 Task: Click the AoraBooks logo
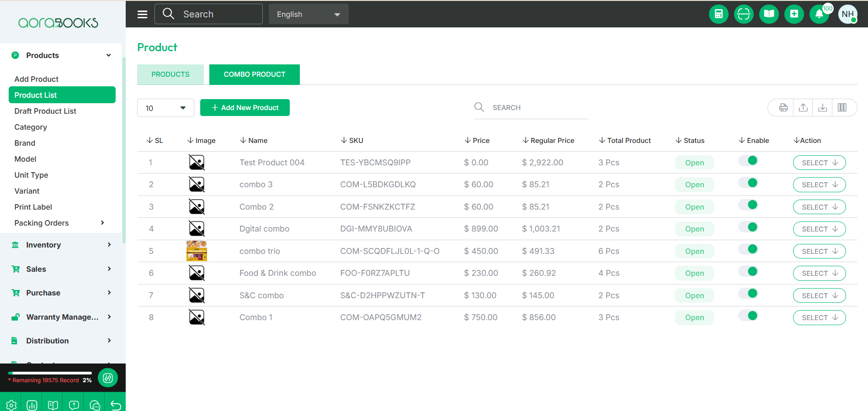tap(58, 23)
